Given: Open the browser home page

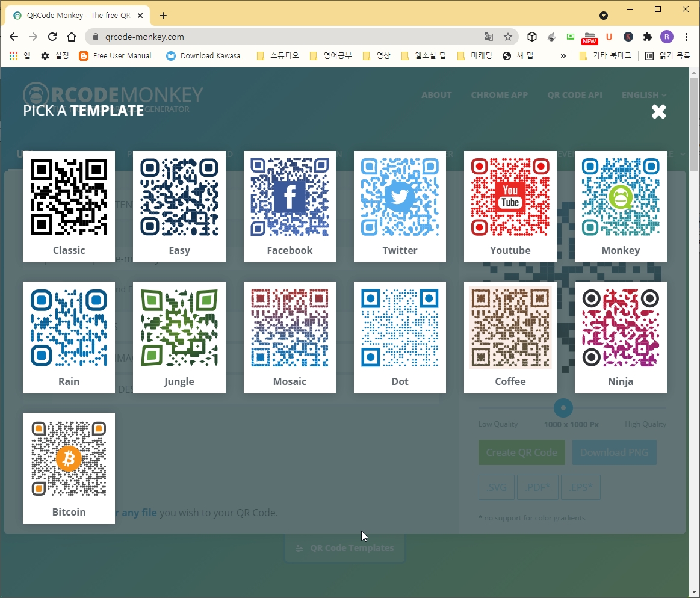Looking at the screenshot, I should (x=72, y=37).
